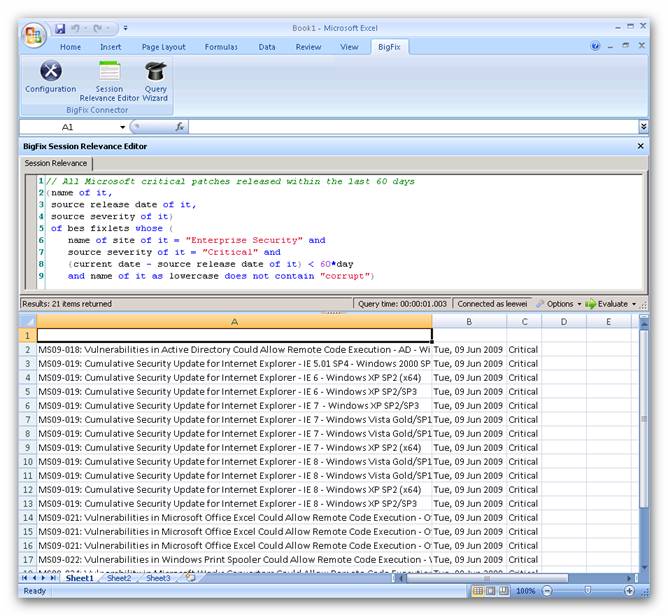Click line 6 in the relevance editor
Screen dimensions: 668x616
pyautogui.click(x=197, y=240)
